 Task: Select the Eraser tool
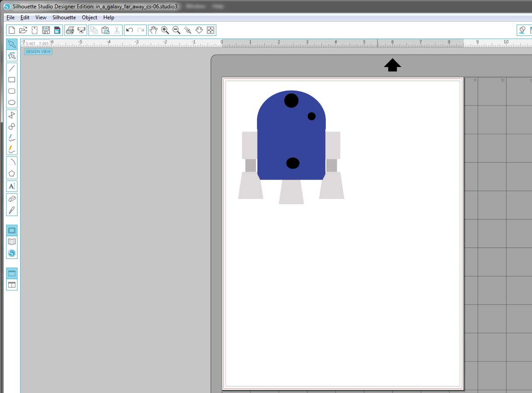point(12,198)
